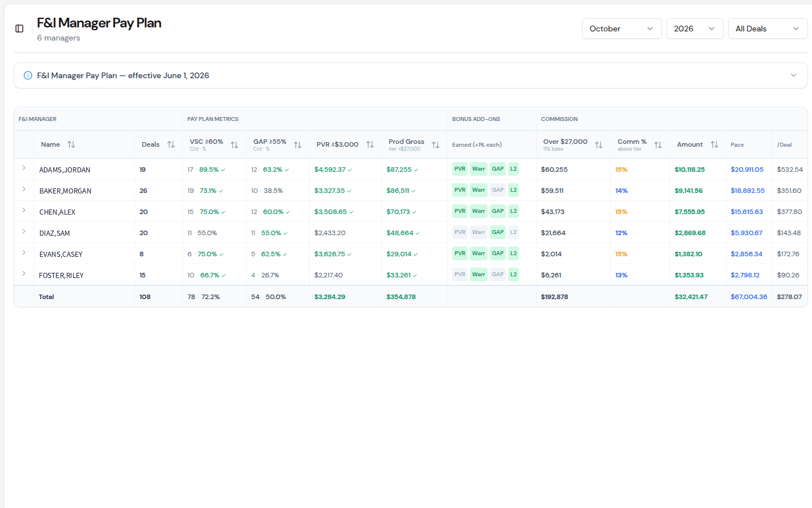
Task: Click the Prod Gross header label
Action: [x=406, y=142]
